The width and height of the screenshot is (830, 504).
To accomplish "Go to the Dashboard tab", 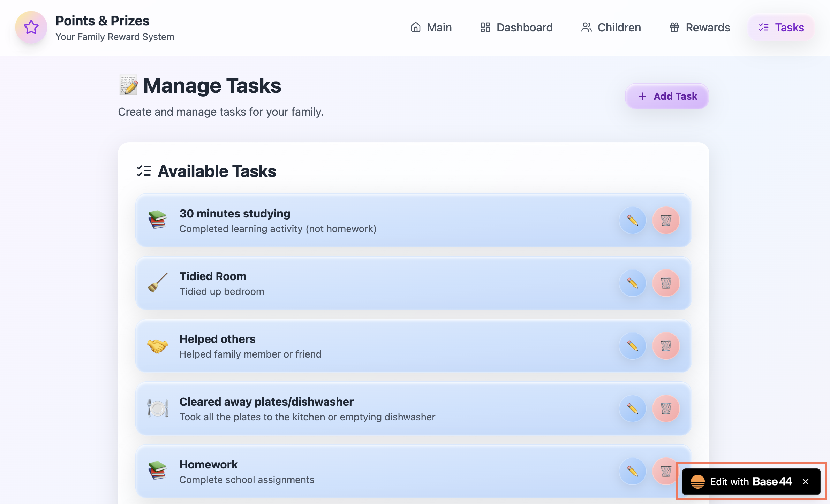I will click(516, 27).
